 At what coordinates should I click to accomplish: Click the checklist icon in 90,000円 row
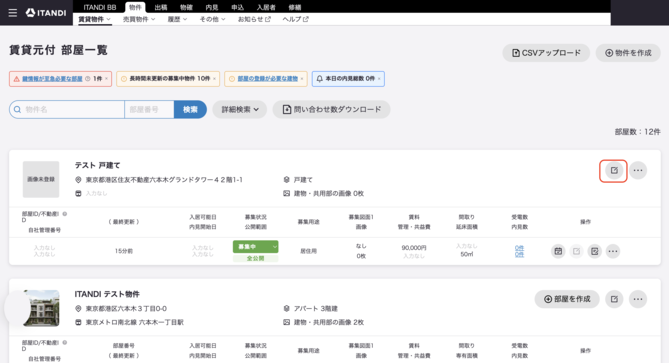coord(594,251)
